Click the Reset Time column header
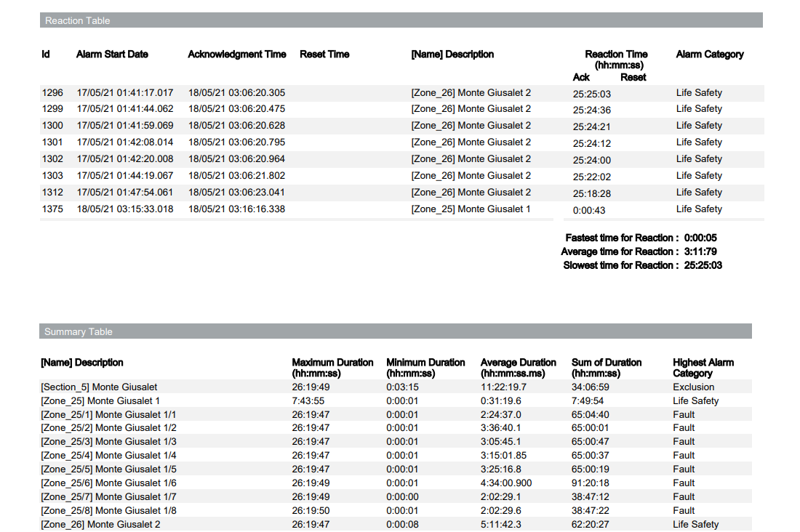This screenshot has height=532, width=800. tap(323, 54)
